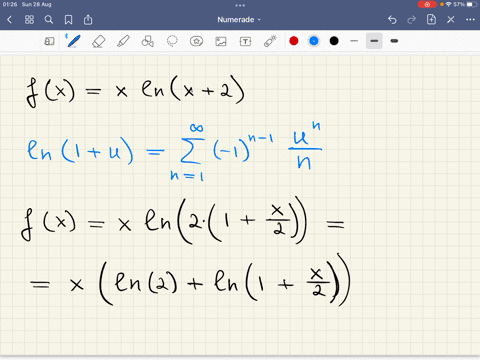
Task: Undo the last stroke
Action: click(x=392, y=20)
